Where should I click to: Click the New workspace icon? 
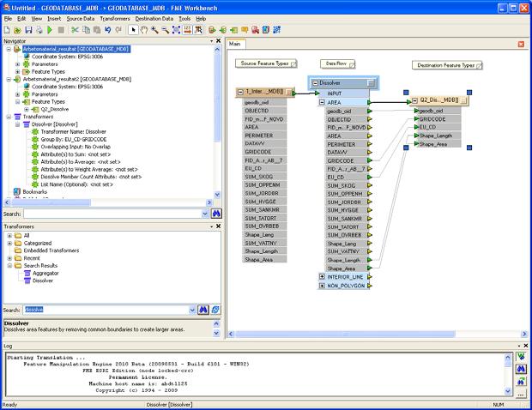click(x=7, y=30)
